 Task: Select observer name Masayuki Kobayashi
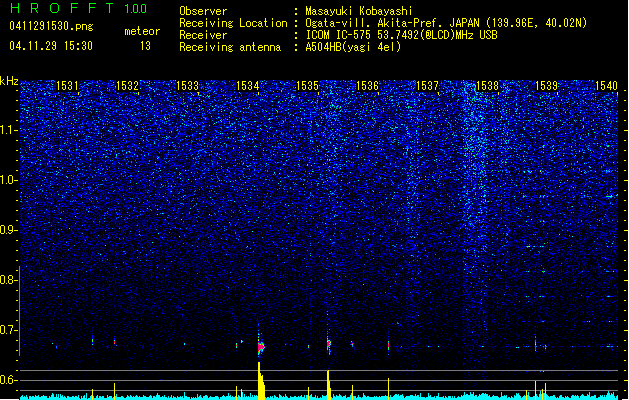point(359,11)
